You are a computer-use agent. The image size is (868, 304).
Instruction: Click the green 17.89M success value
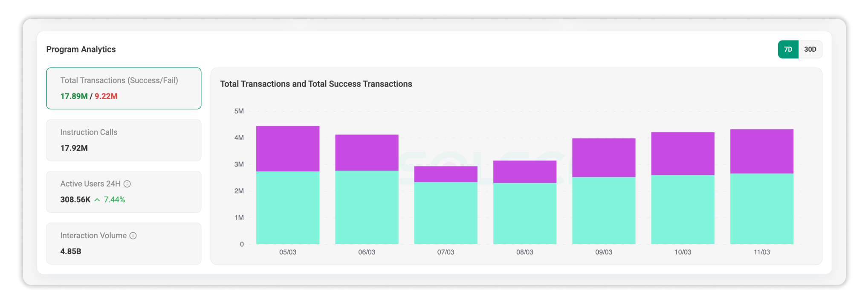pyautogui.click(x=74, y=96)
